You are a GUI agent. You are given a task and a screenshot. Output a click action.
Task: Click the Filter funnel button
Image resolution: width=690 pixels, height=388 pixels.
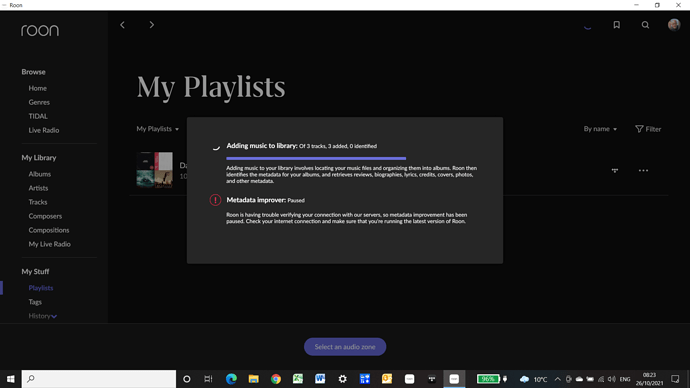648,129
